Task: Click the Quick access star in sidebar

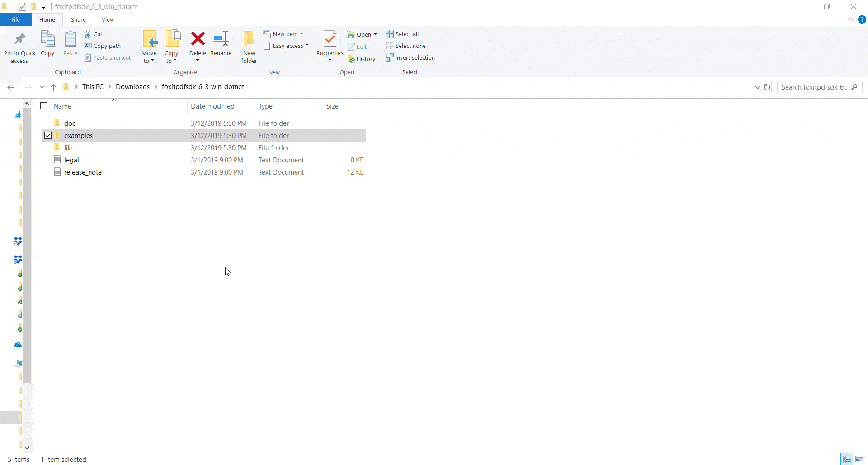Action: [x=18, y=115]
